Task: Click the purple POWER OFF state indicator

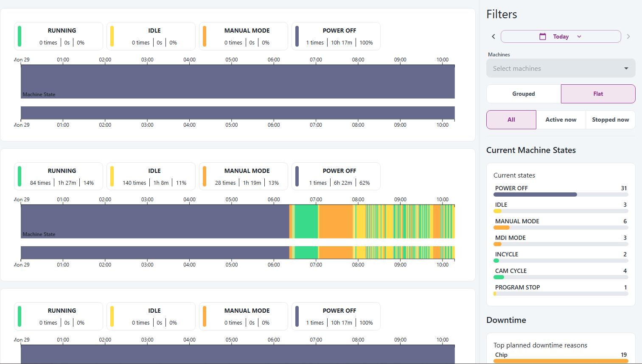Action: [x=297, y=36]
